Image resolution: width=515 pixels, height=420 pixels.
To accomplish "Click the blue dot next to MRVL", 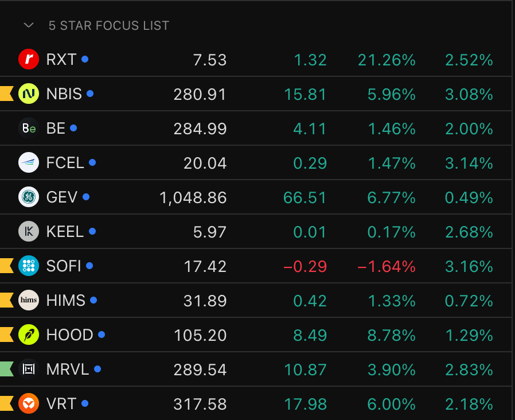I will [x=97, y=369].
